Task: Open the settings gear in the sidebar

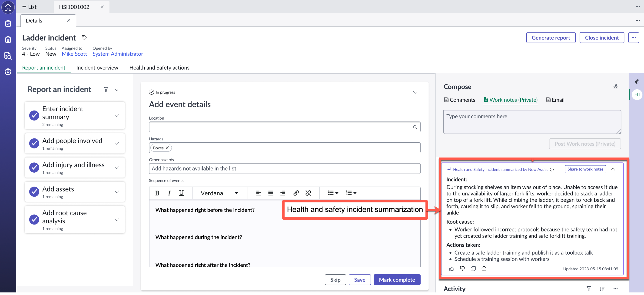Action: point(8,72)
